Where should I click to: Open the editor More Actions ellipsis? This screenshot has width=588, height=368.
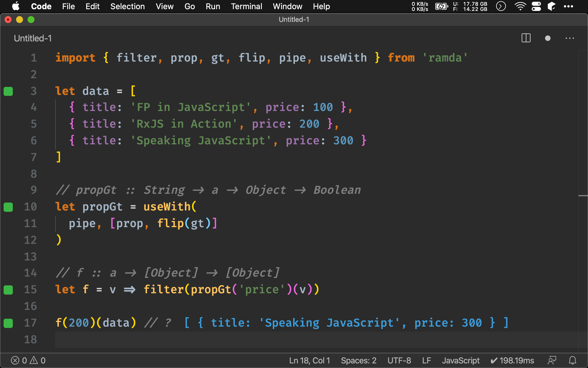point(570,38)
